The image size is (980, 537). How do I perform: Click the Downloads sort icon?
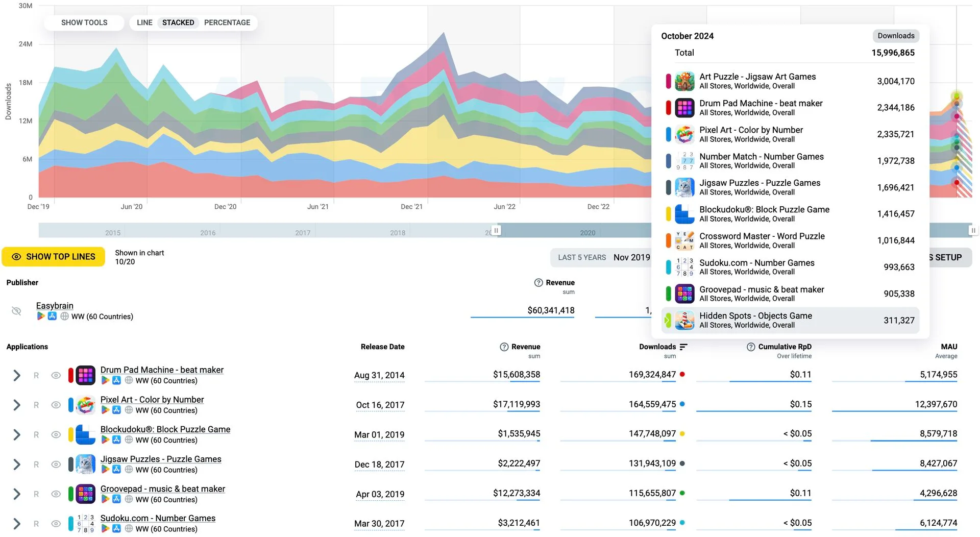pos(684,347)
